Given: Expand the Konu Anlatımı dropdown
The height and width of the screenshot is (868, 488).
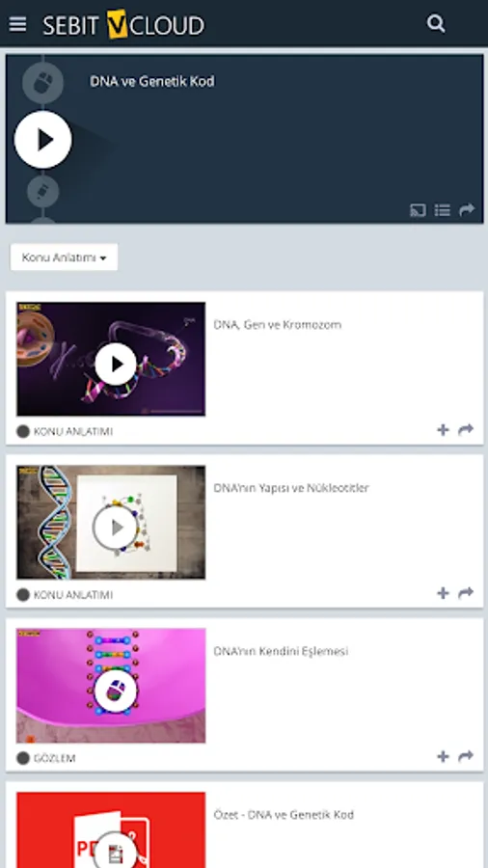Looking at the screenshot, I should click(x=65, y=258).
